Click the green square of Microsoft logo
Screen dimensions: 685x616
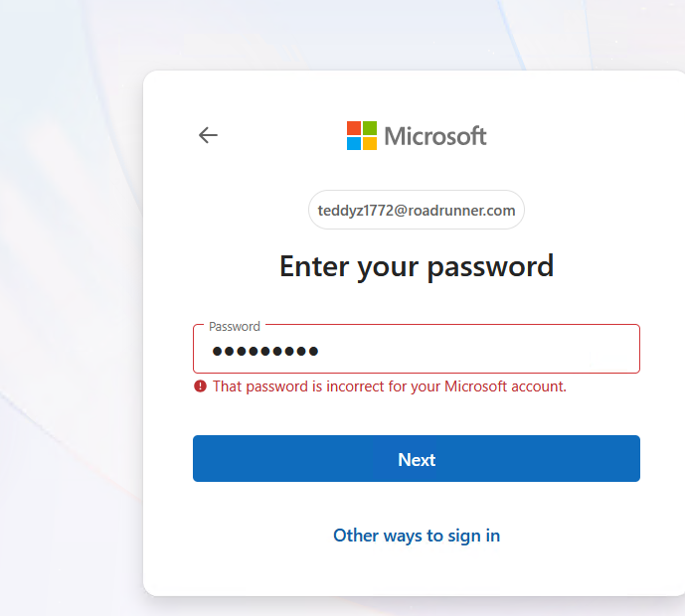click(x=370, y=128)
